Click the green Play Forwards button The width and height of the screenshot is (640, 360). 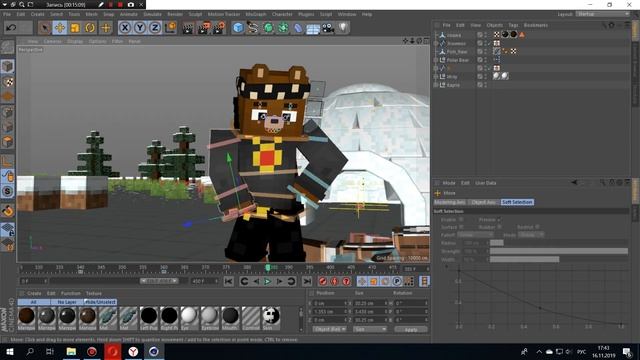[267, 281]
